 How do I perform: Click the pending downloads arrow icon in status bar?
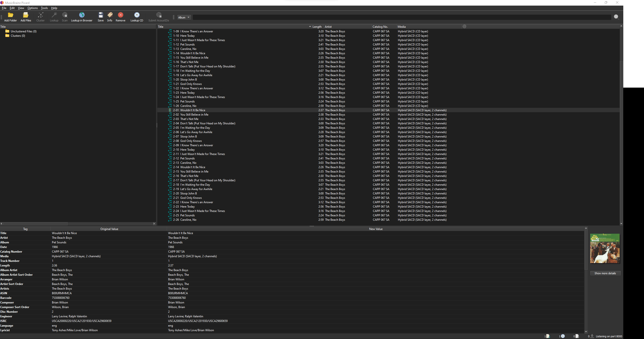(592, 336)
